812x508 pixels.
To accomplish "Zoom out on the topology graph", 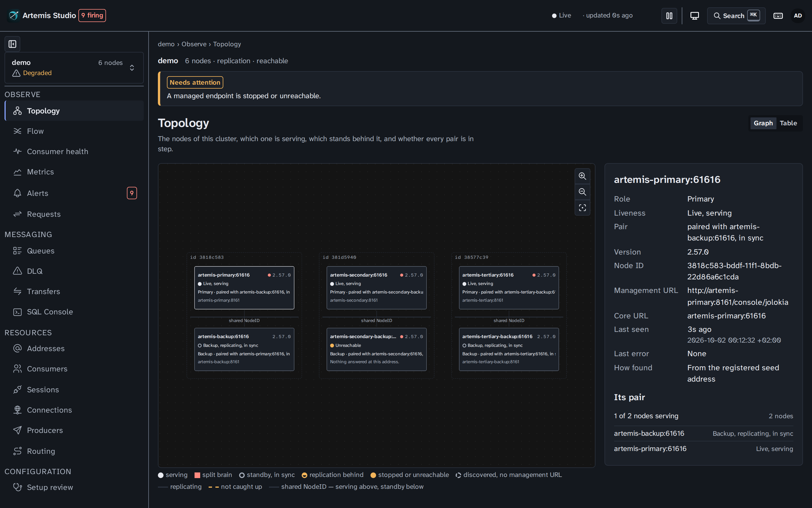I will [x=582, y=192].
